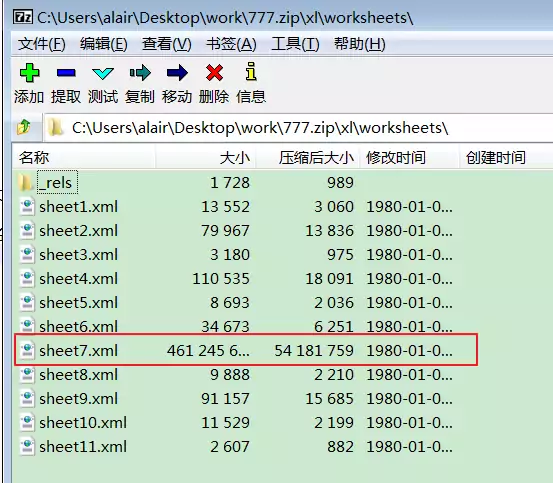553x483 pixels.
Task: Select the _rels folder icon
Action: [x=25, y=182]
